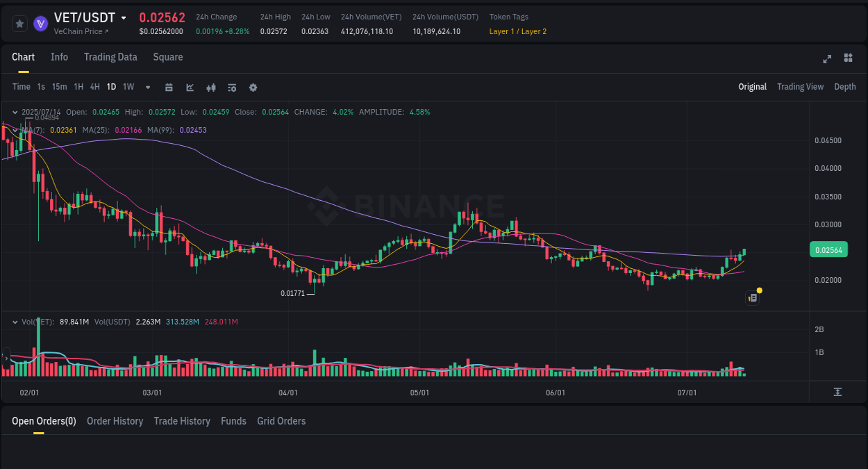Screen dimensions: 868x469
Task: Open the chart interval calendar icon
Action: pos(169,87)
